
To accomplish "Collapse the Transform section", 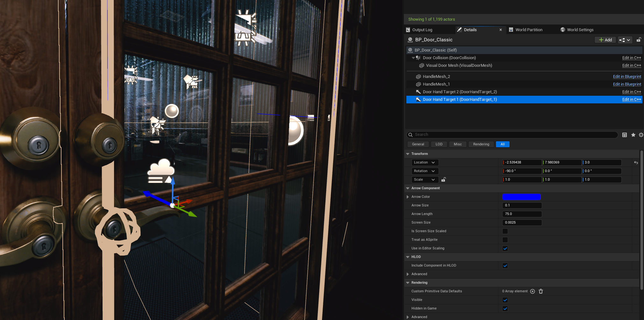I will (408, 154).
